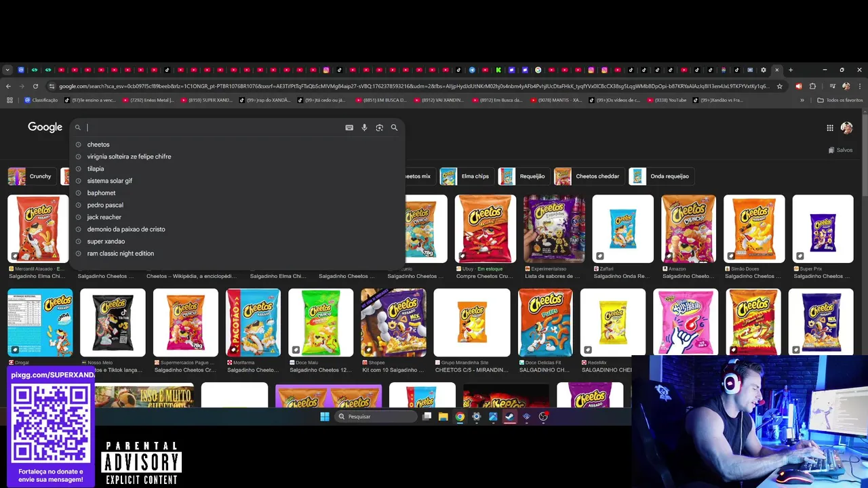
Task: Switch to the Telegram tab
Action: 472,70
